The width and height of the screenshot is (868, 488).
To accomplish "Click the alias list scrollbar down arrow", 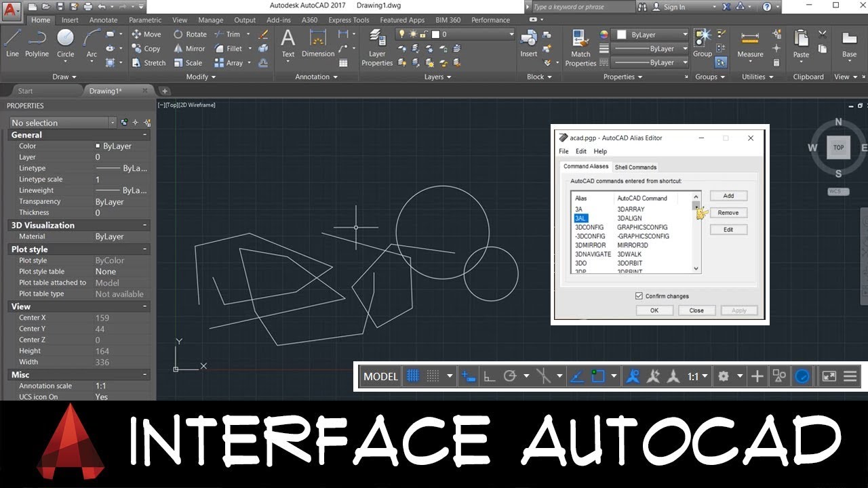I will pos(696,269).
